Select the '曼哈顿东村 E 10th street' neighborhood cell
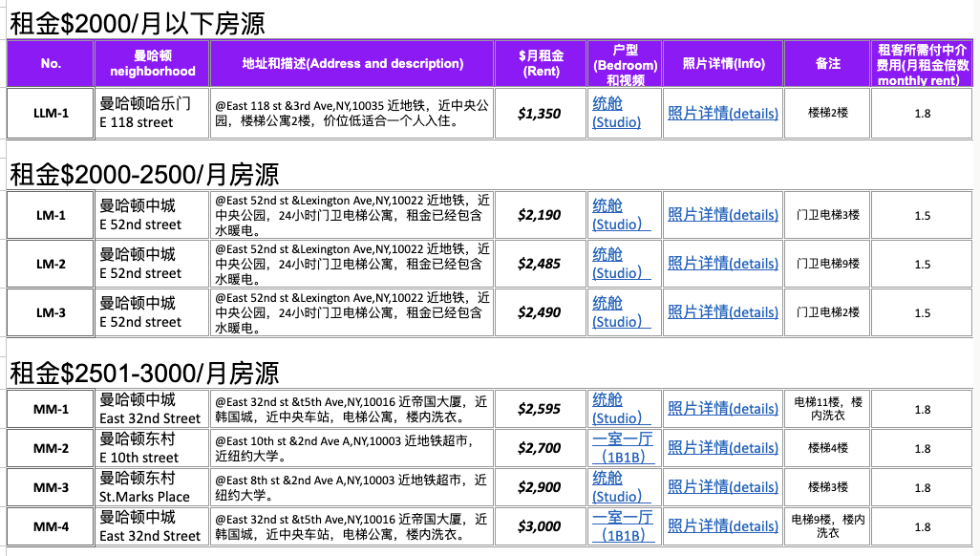 click(152, 448)
